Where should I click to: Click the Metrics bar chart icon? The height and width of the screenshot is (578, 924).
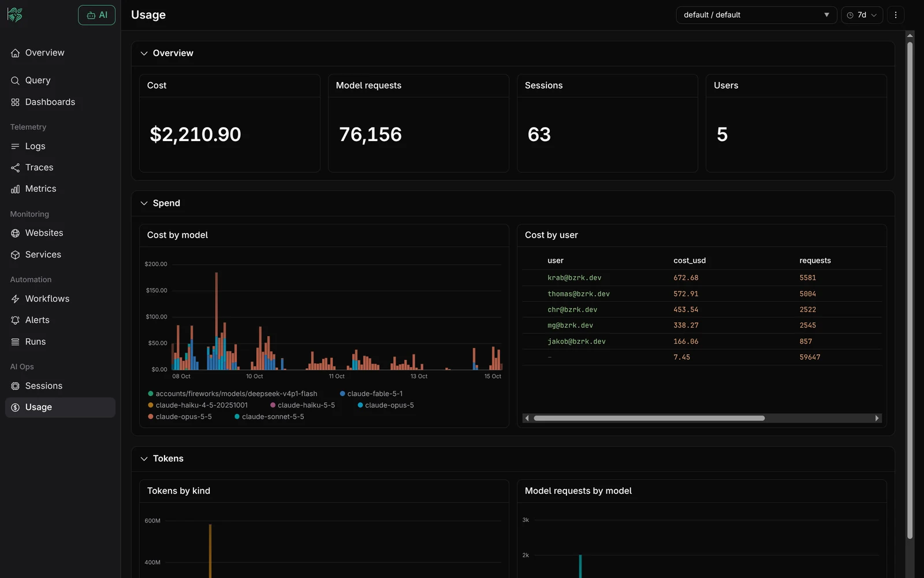[15, 189]
